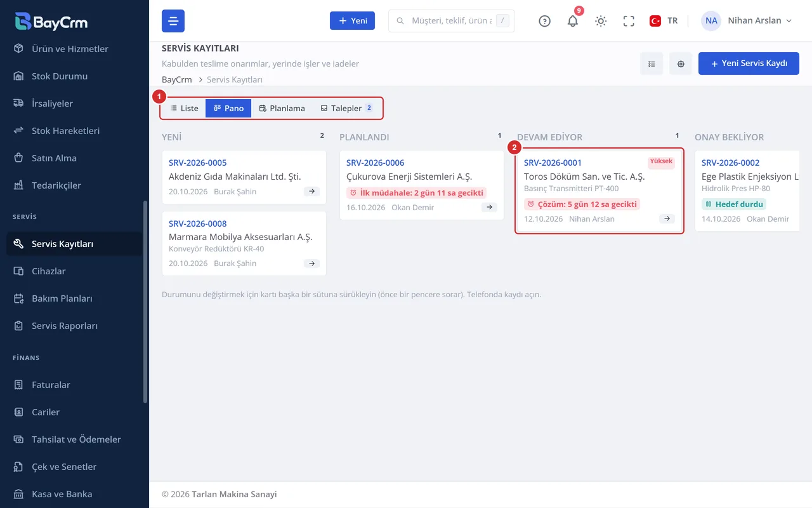The height and width of the screenshot is (508, 812).
Task: Open İrsaliyeler sidebar item
Action: (74, 104)
